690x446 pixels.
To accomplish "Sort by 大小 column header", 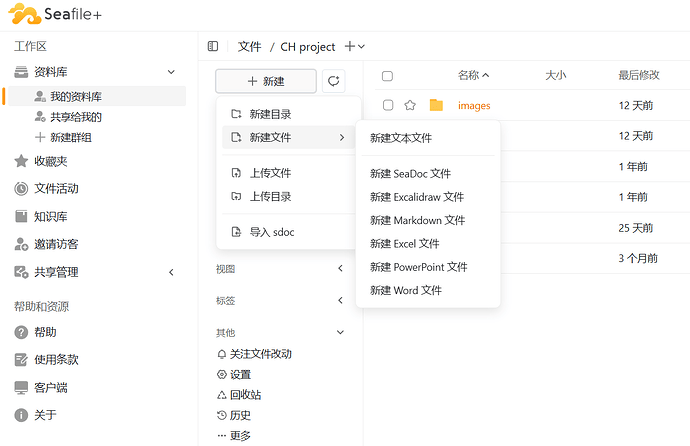I will (555, 75).
